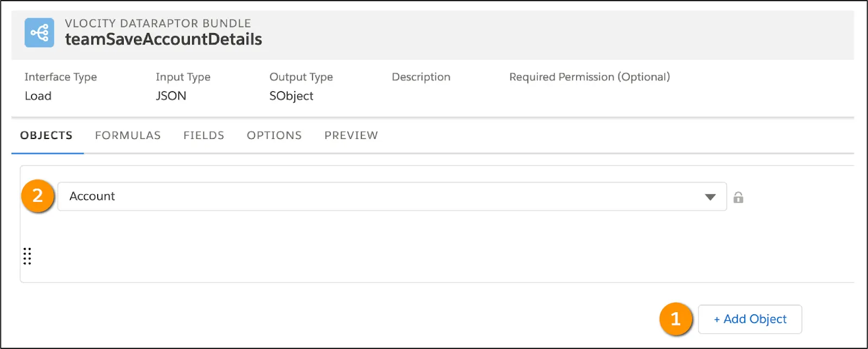
Task: Switch to the OBJECTS tab
Action: (46, 135)
